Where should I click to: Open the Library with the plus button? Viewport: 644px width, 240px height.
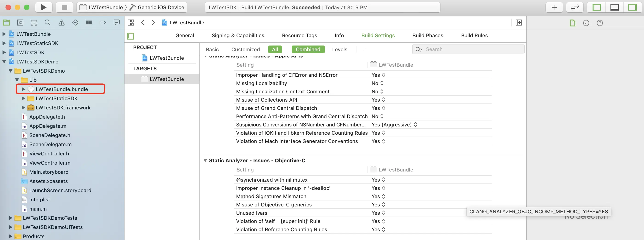click(x=554, y=7)
